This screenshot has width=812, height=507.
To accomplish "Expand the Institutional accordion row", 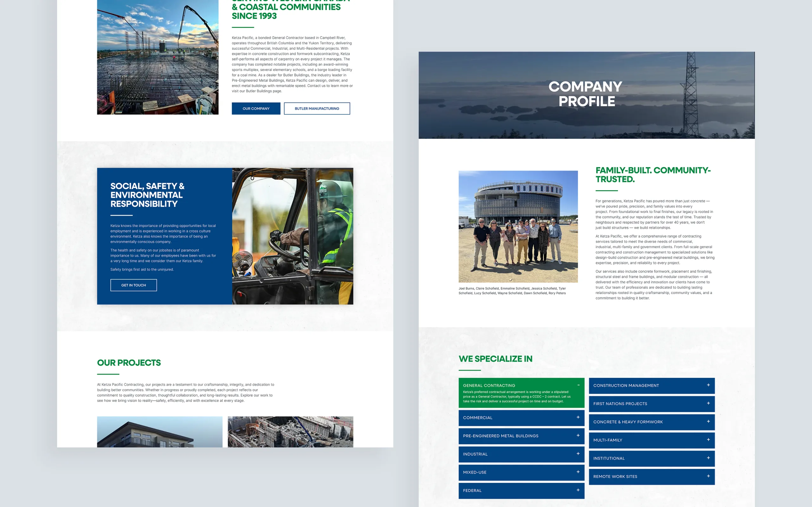I will point(708,458).
